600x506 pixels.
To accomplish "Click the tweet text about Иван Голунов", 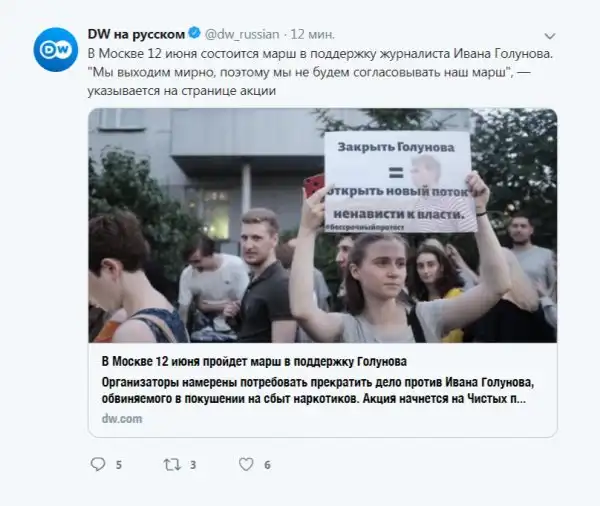I will [320, 53].
